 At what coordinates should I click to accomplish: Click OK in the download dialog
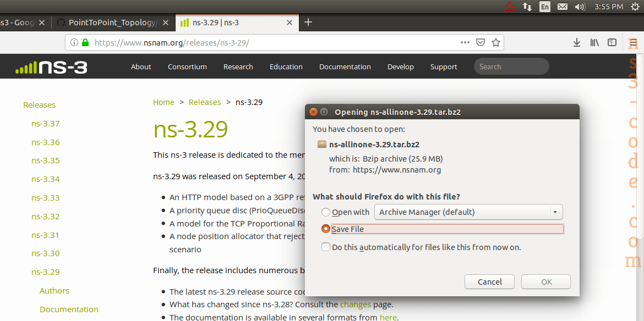pos(546,282)
